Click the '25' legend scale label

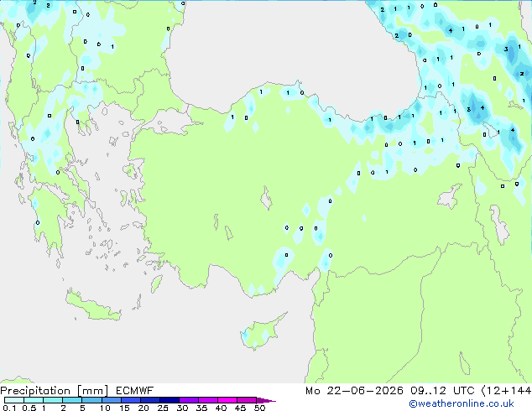pyautogui.click(x=163, y=408)
